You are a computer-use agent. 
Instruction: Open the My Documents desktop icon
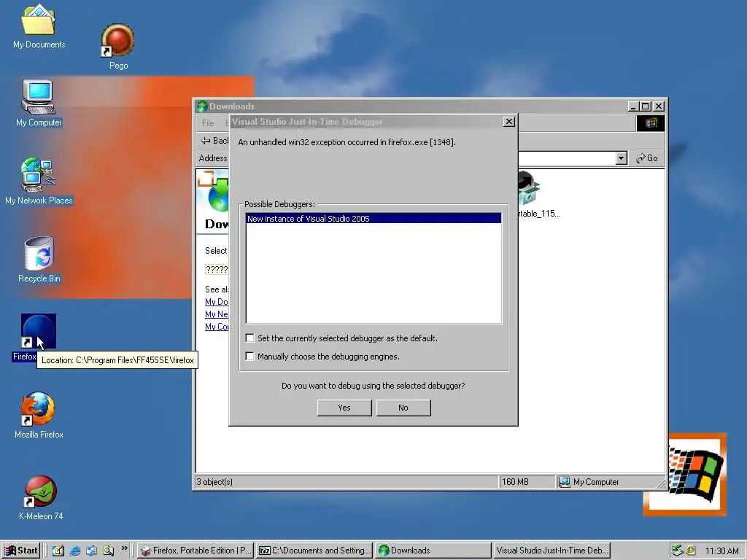click(39, 26)
